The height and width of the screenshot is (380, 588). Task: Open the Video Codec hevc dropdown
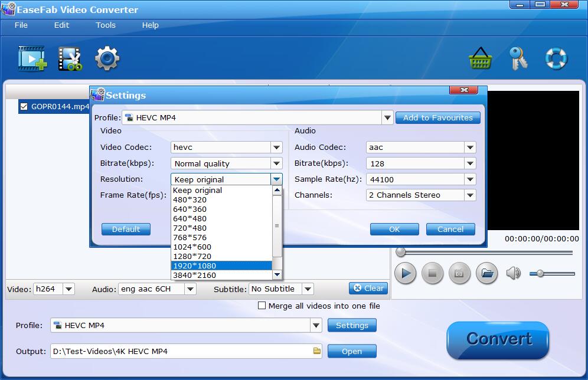277,148
